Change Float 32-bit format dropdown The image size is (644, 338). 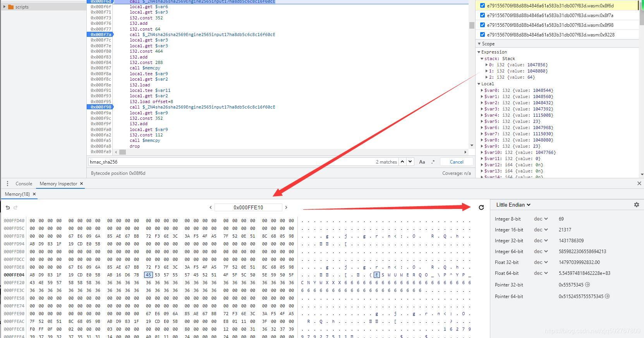(x=541, y=262)
